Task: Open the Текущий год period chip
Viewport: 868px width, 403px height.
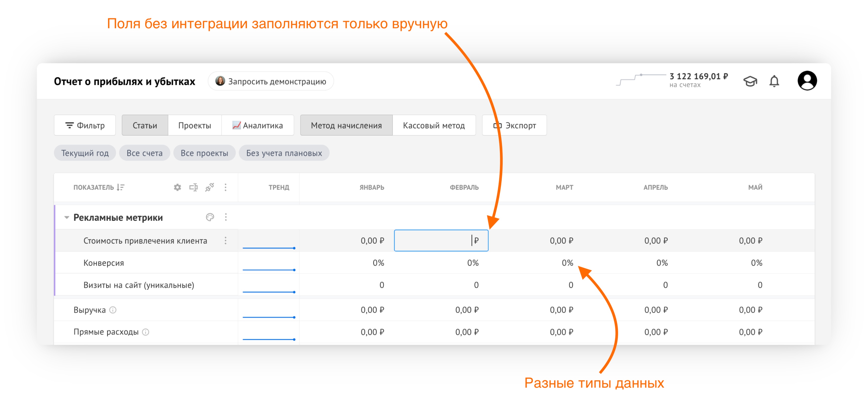Action: click(x=85, y=153)
